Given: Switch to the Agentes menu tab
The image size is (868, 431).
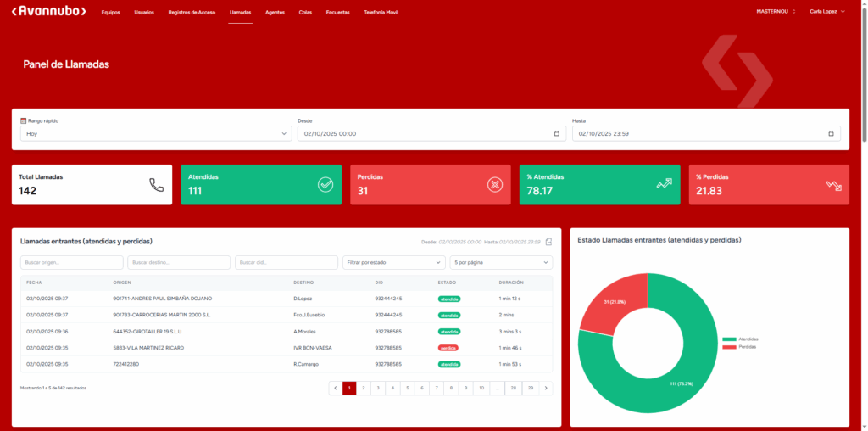Looking at the screenshot, I should click(x=275, y=13).
